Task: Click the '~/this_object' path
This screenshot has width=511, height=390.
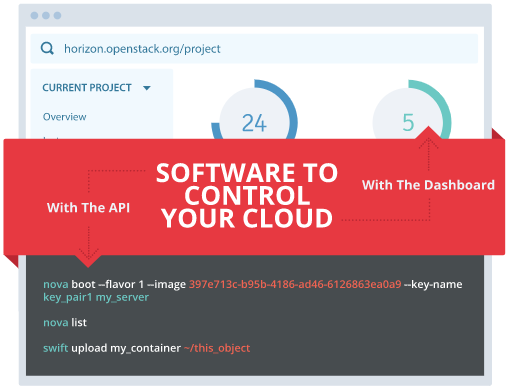Action: click(217, 348)
